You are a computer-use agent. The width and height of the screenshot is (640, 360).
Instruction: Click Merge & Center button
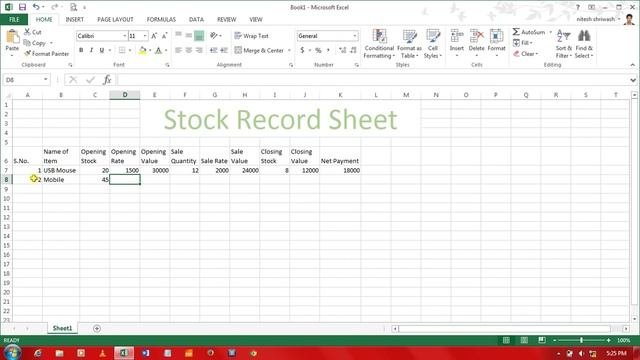pos(259,50)
